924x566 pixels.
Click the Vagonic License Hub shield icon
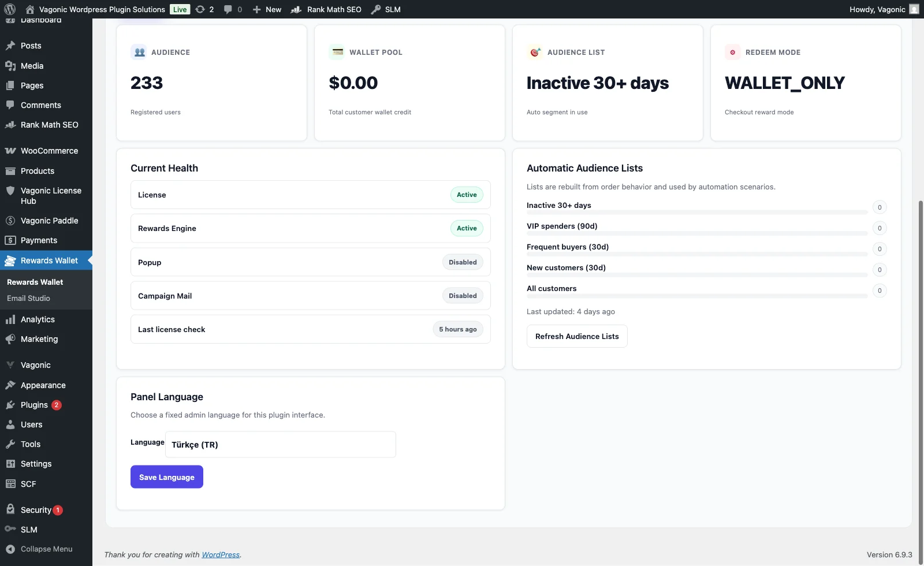10,191
